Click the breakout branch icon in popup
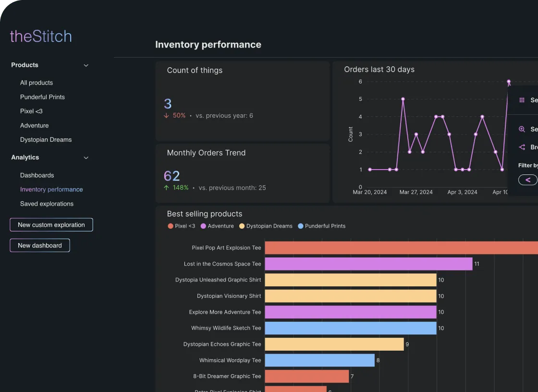The image size is (538, 392). tap(522, 147)
